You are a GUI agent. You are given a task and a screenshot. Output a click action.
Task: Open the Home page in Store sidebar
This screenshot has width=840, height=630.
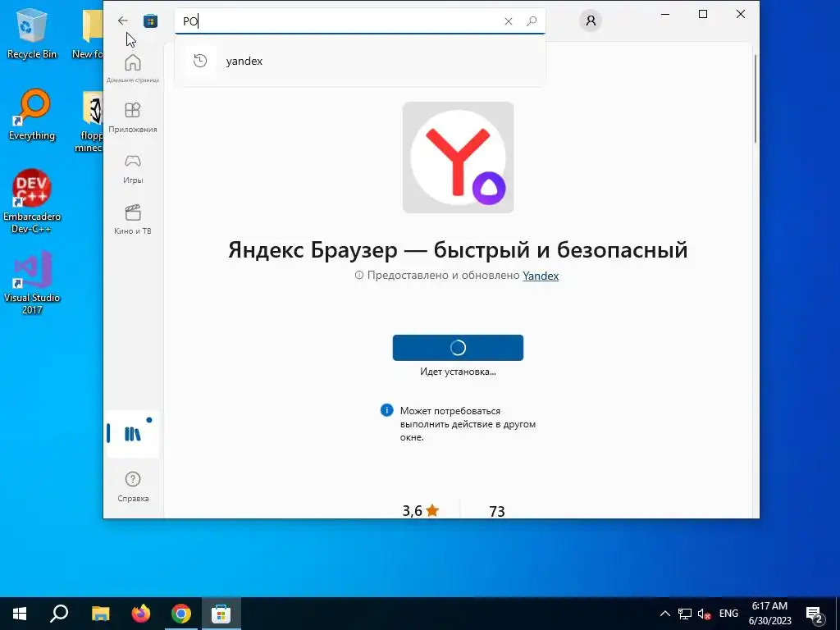tap(133, 68)
